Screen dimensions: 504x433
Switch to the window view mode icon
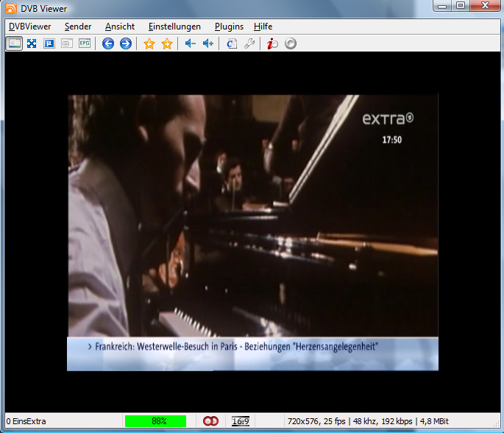point(15,43)
